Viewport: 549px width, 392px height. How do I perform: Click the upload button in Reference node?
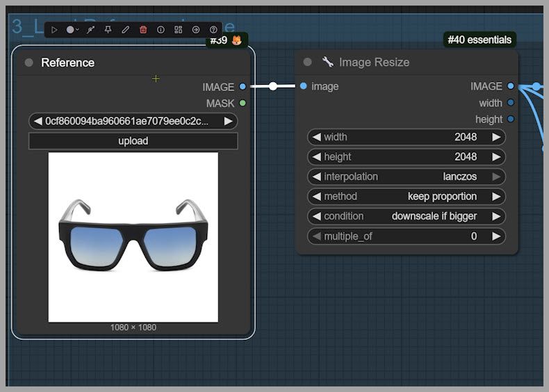pos(133,141)
